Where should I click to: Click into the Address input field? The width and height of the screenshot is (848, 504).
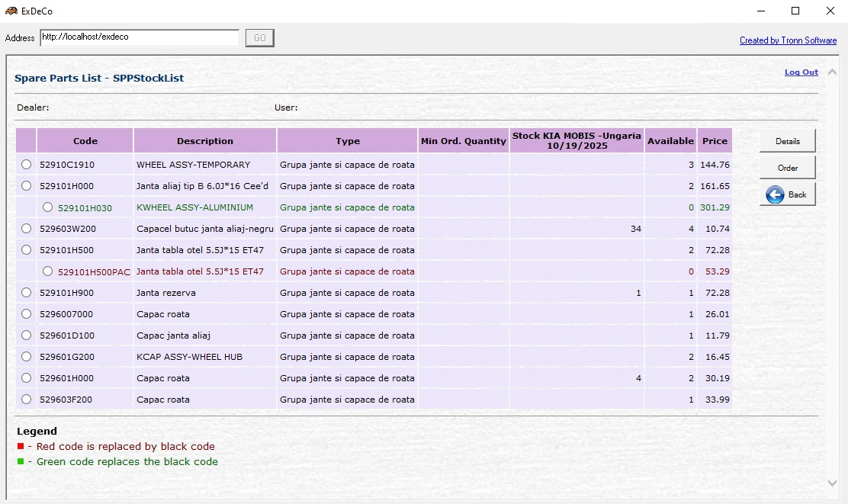pyautogui.click(x=140, y=37)
